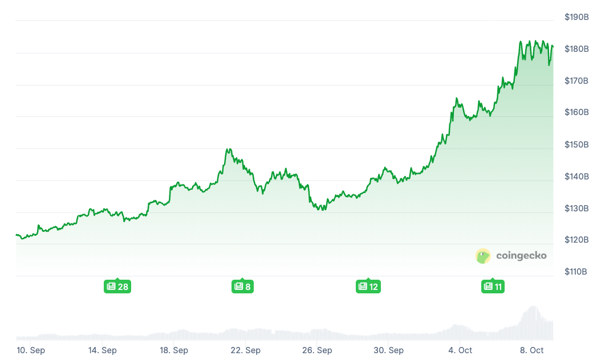597x364 pixels.
Task: Select the 18. Sep date label
Action: tap(174, 350)
